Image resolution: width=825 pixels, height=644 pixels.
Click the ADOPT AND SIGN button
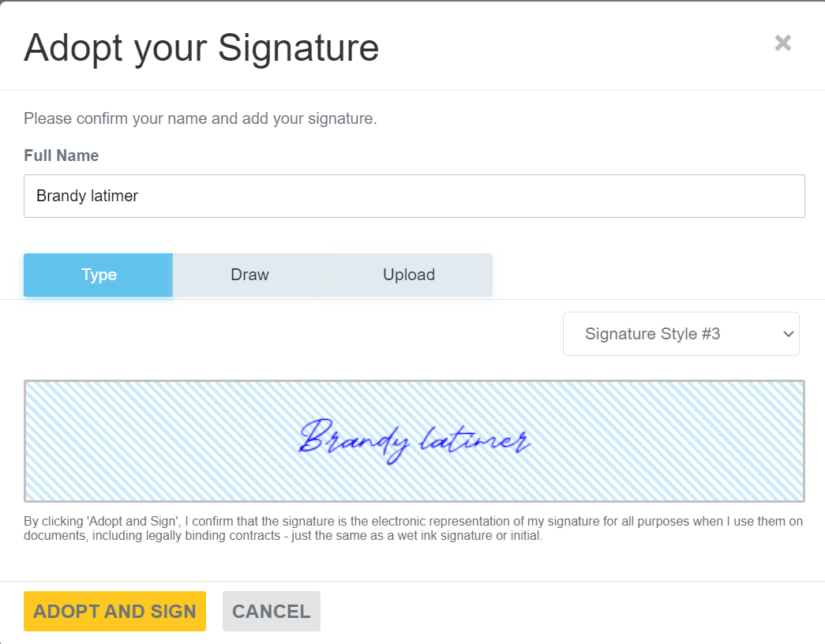(114, 612)
